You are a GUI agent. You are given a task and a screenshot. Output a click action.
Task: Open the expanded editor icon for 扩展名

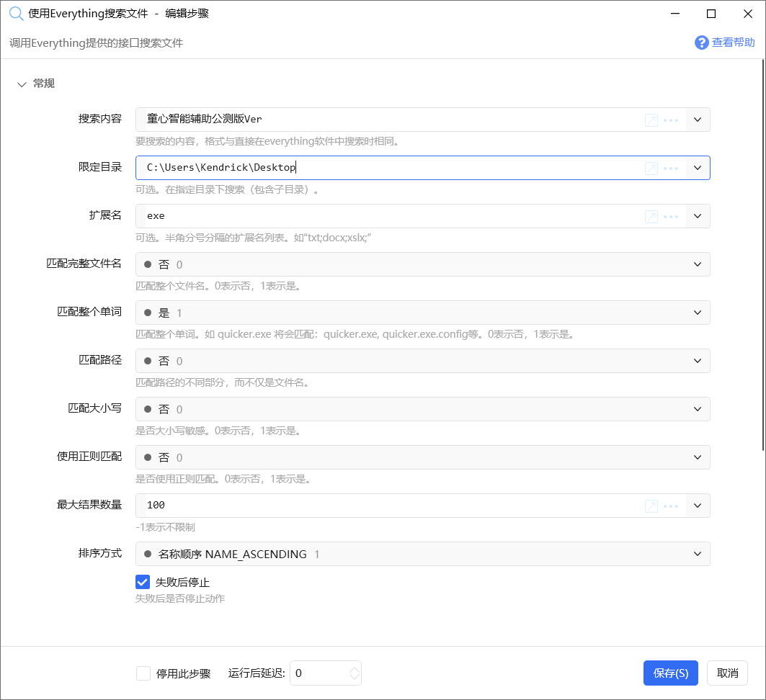651,217
